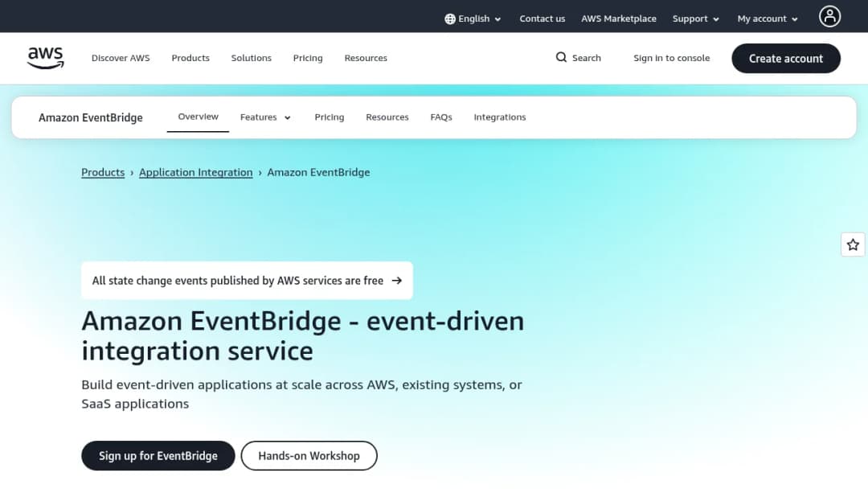Click Hands-on Workshop button
Screen dimensions: 868x489
[309, 456]
